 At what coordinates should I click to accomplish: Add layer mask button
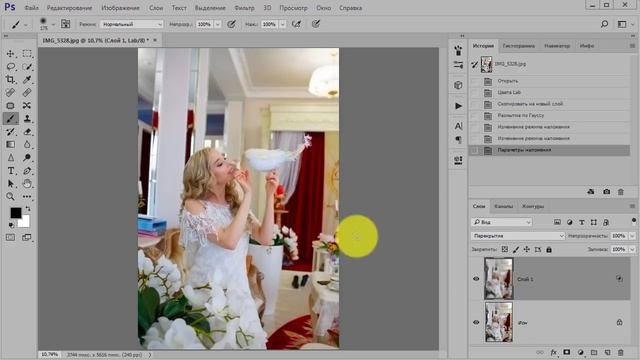(567, 352)
